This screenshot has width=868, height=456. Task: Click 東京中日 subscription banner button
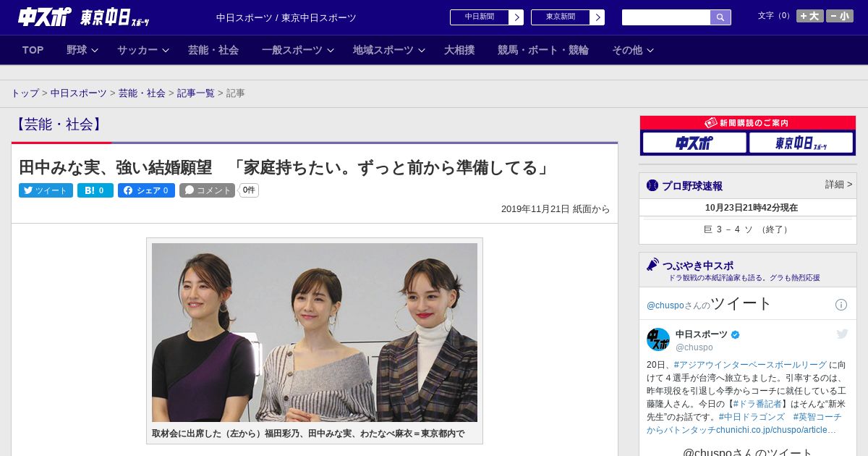coord(801,143)
